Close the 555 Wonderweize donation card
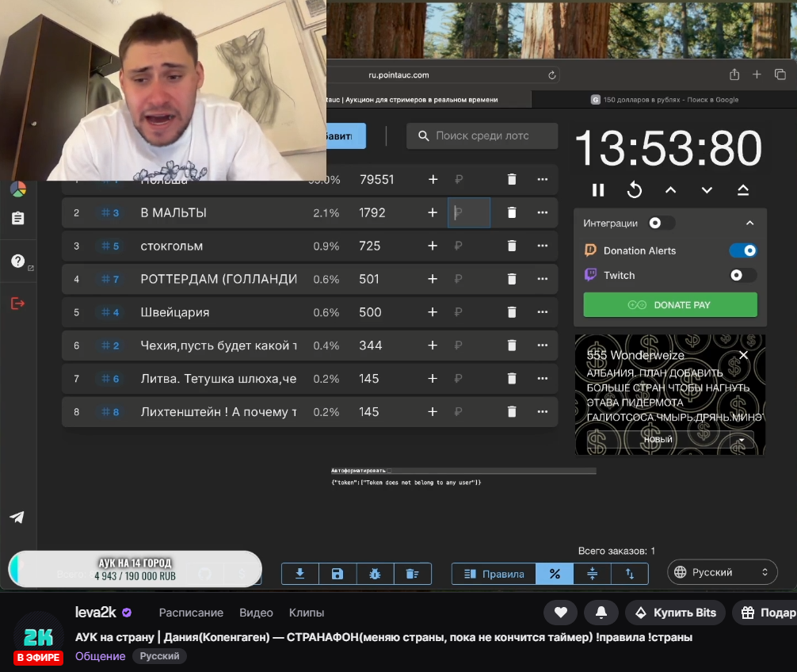The width and height of the screenshot is (797, 672). (x=744, y=355)
